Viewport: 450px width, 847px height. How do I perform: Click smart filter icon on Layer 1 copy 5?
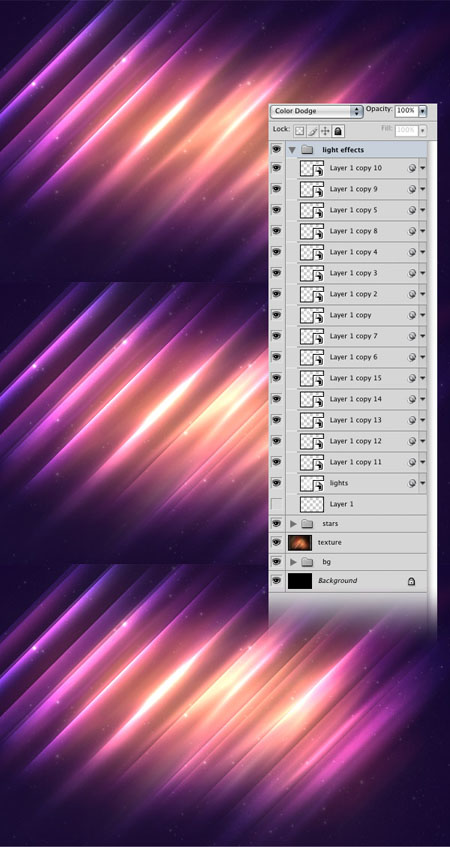(412, 210)
